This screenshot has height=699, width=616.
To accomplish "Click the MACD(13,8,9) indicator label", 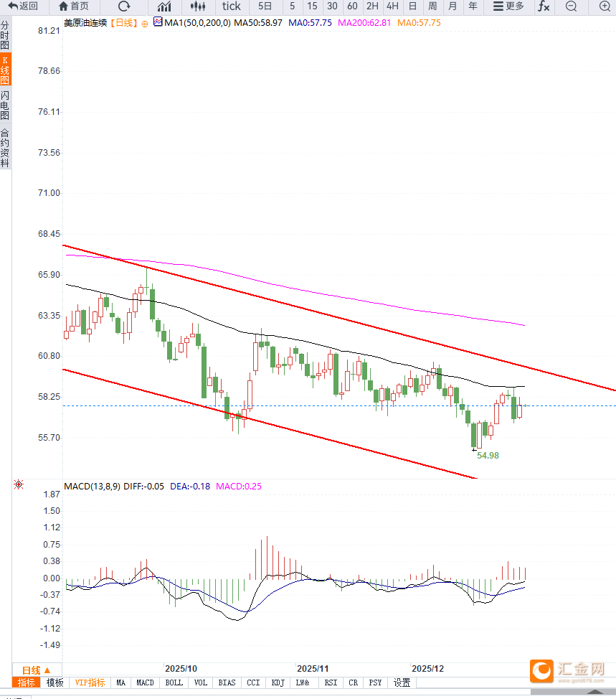I will [x=92, y=487].
